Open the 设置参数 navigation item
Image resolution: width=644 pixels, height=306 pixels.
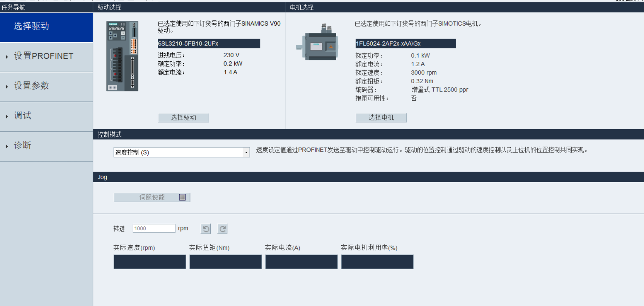(46, 87)
